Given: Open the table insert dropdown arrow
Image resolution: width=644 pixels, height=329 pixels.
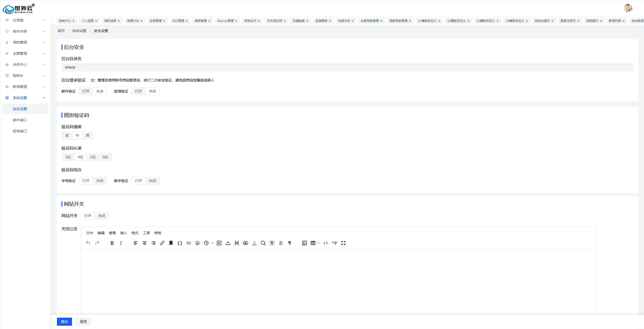Looking at the screenshot, I should click(x=318, y=243).
